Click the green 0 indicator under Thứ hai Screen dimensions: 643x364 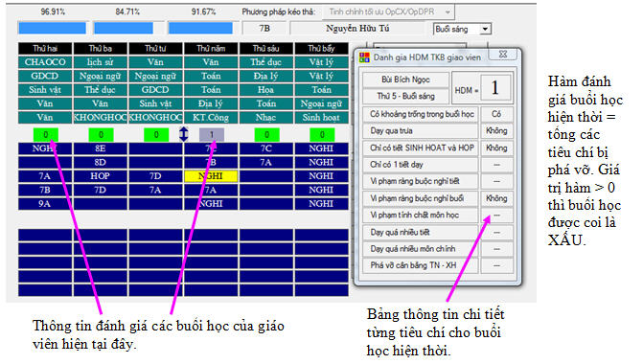click(x=46, y=134)
